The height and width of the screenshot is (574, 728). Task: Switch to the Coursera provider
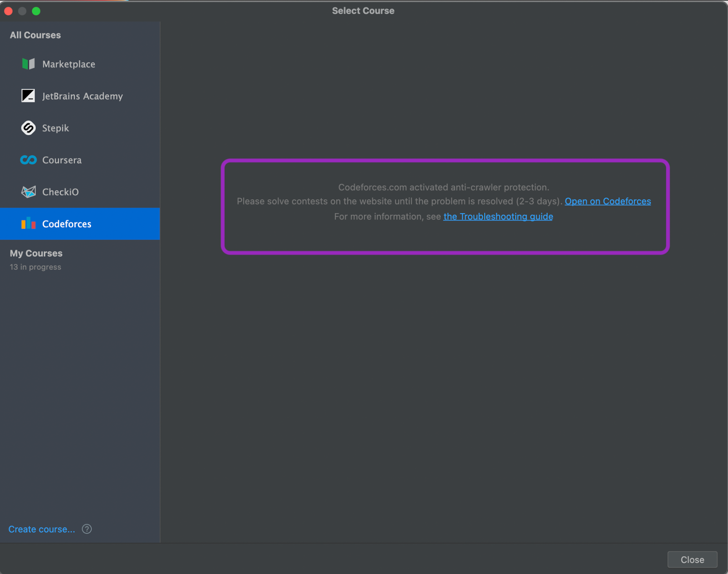tap(80, 160)
